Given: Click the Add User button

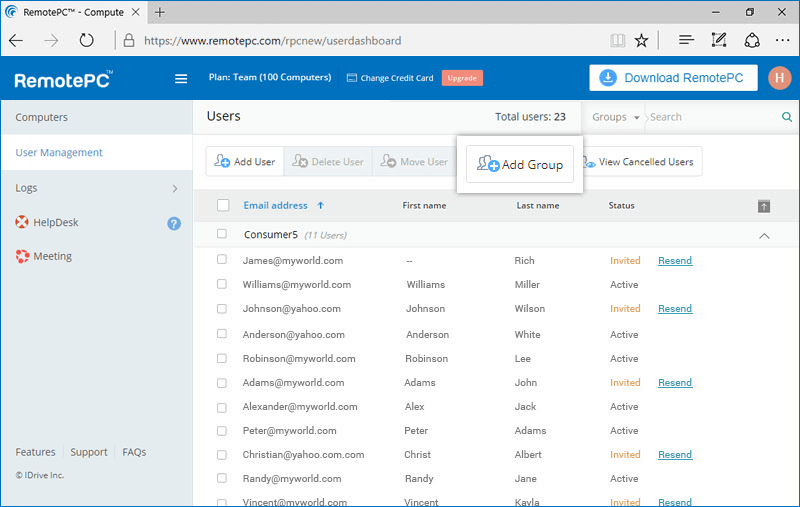Looking at the screenshot, I should coord(245,162).
